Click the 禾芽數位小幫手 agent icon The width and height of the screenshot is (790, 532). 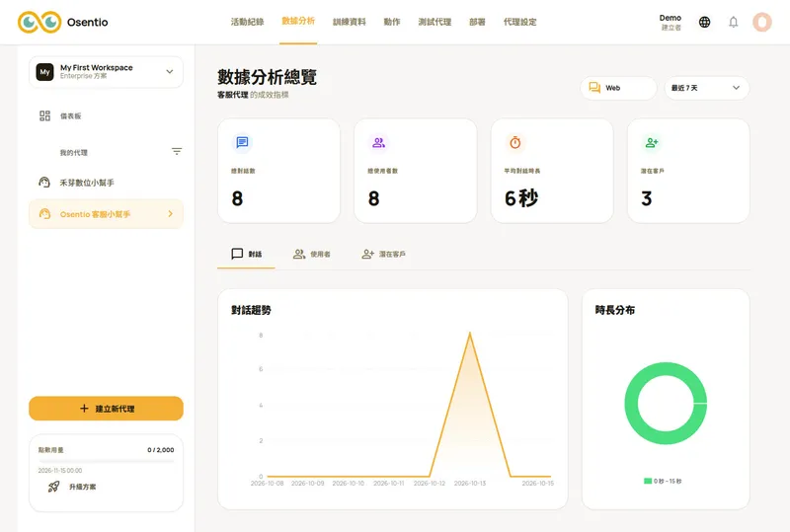pos(44,183)
